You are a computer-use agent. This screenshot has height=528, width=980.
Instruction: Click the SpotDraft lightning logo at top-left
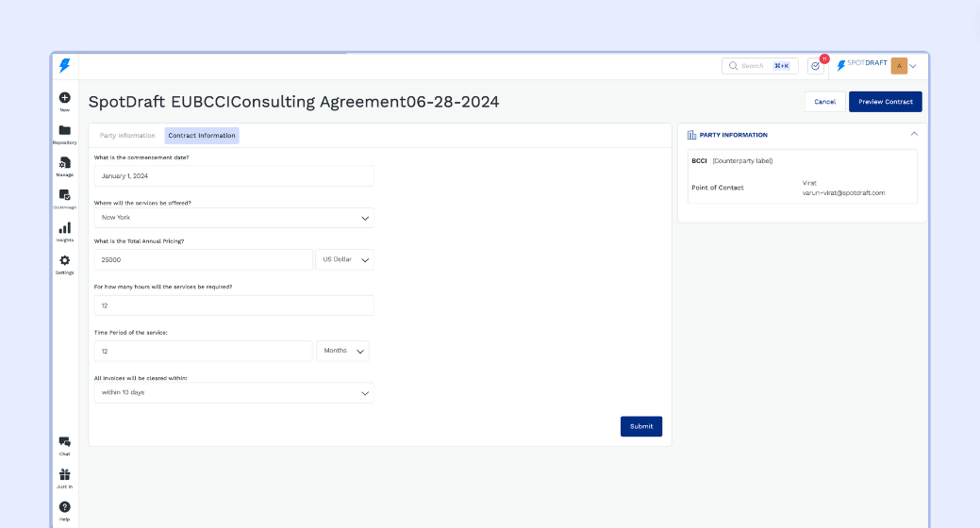tap(64, 65)
